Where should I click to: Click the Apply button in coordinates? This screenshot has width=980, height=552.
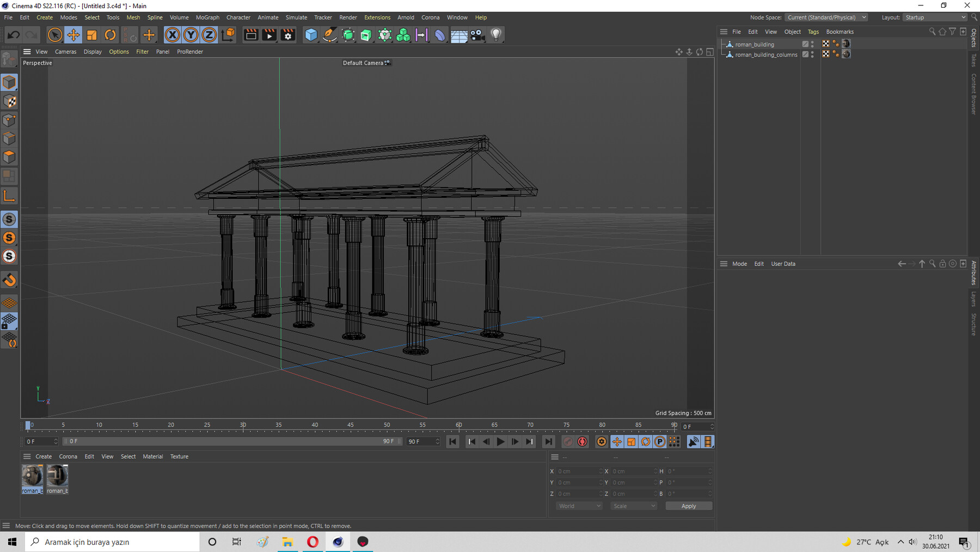pos(688,506)
